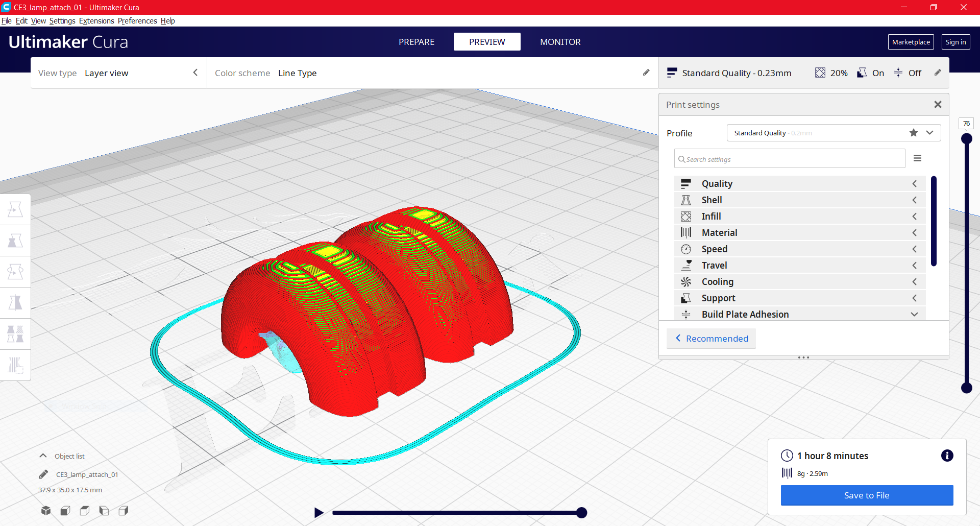Click the Line Type color scheme text
The image size is (980, 526).
pyautogui.click(x=298, y=73)
